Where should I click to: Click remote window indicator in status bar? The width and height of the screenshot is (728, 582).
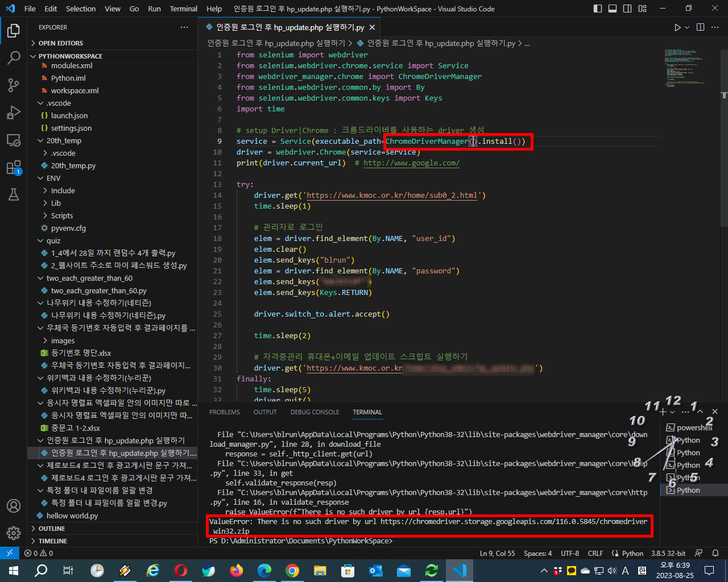pos(10,553)
